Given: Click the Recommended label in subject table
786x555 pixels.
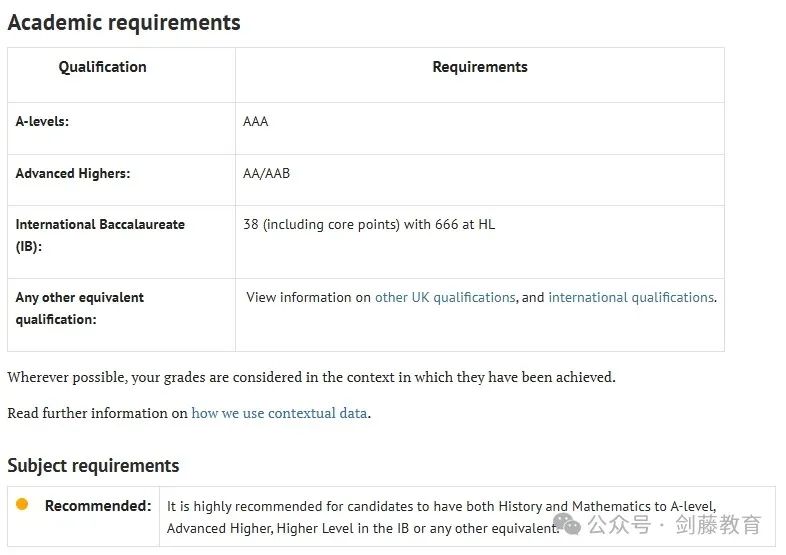Looking at the screenshot, I should point(98,505).
